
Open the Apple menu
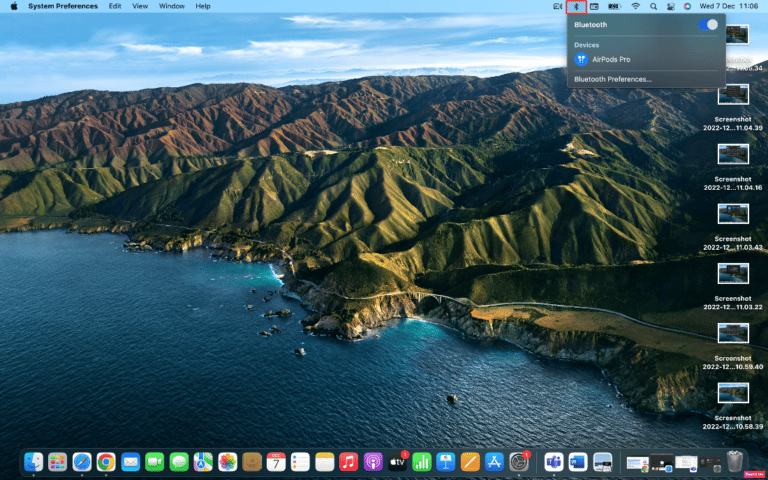click(x=11, y=6)
